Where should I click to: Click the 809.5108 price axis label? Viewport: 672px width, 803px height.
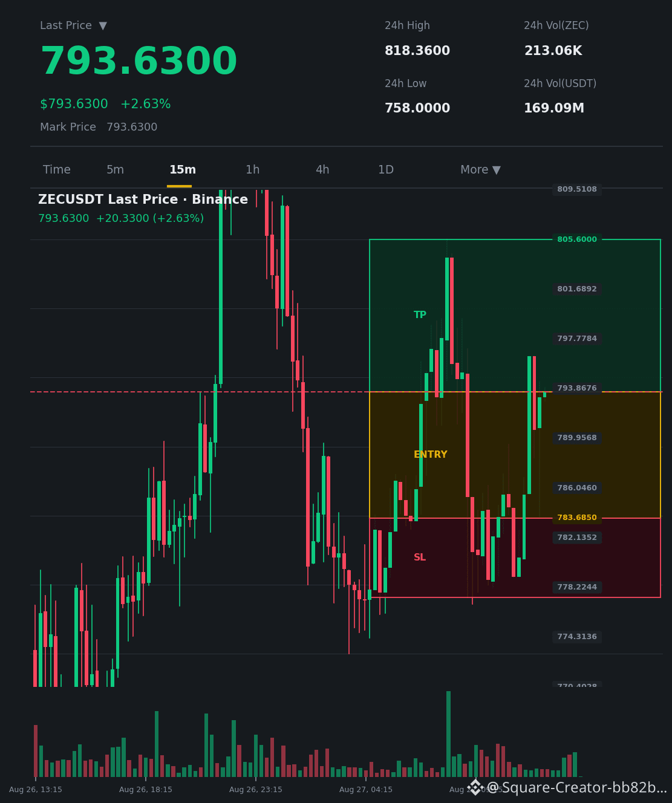(x=577, y=189)
